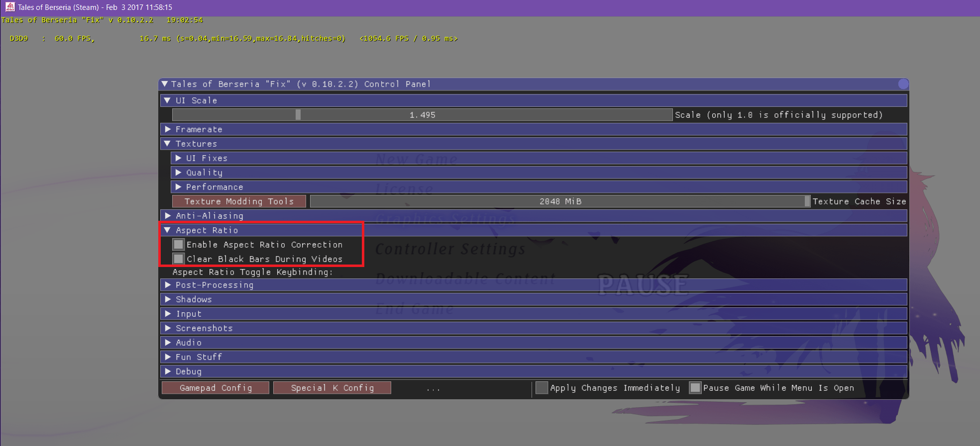This screenshot has height=446, width=980.
Task: Click the Tales of Berseria window title icon
Action: pos(10,7)
